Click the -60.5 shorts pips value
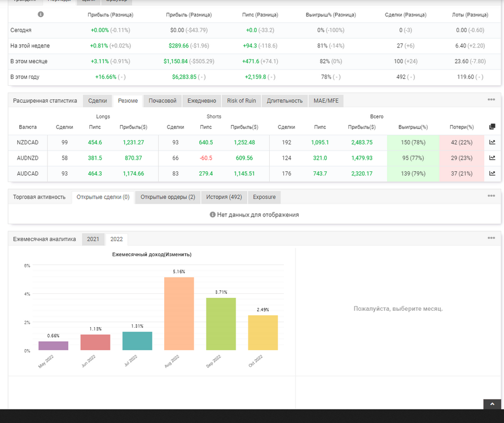Image resolution: width=504 pixels, height=423 pixels. (205, 158)
